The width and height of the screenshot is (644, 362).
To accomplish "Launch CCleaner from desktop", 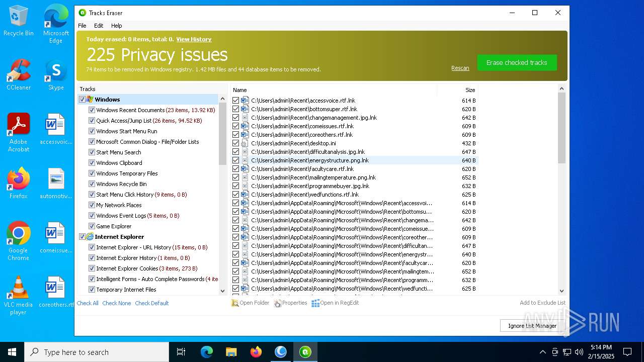I will pos(19,75).
